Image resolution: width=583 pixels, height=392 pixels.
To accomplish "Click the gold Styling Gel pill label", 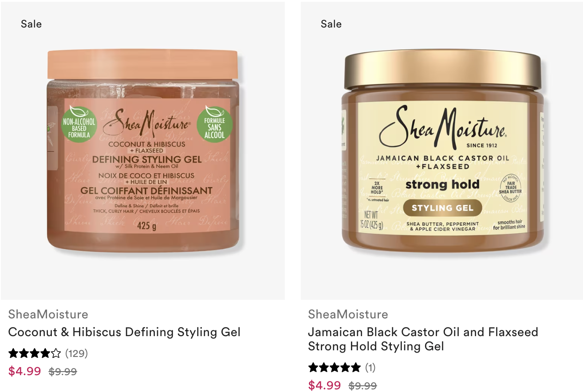I will pos(442,208).
